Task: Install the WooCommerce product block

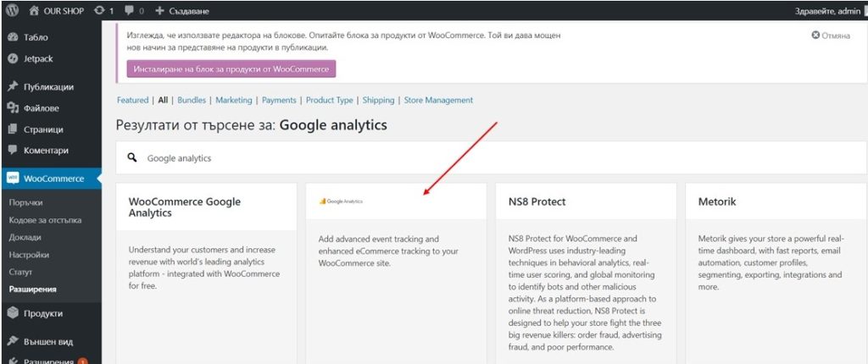Action: (231, 69)
